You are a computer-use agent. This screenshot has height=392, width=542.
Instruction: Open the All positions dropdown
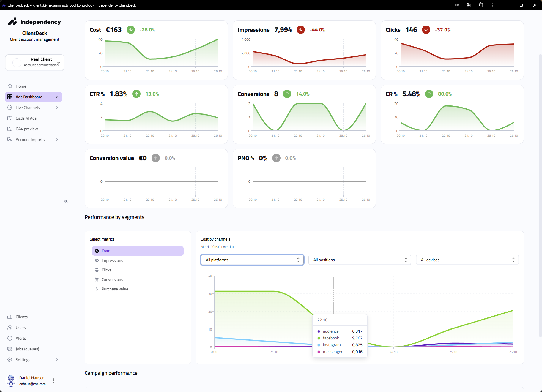tap(360, 260)
